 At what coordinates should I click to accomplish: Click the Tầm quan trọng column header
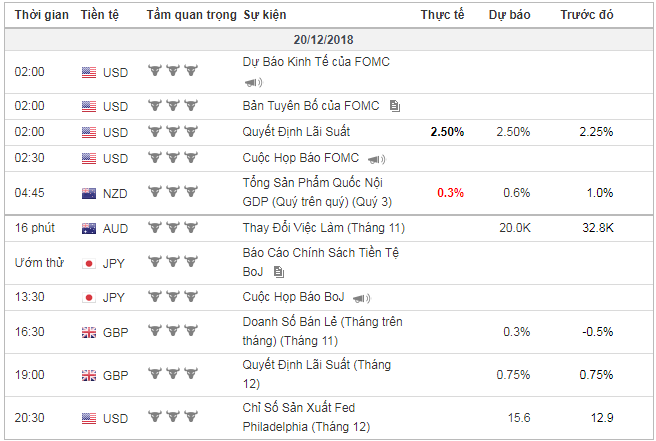click(x=191, y=15)
